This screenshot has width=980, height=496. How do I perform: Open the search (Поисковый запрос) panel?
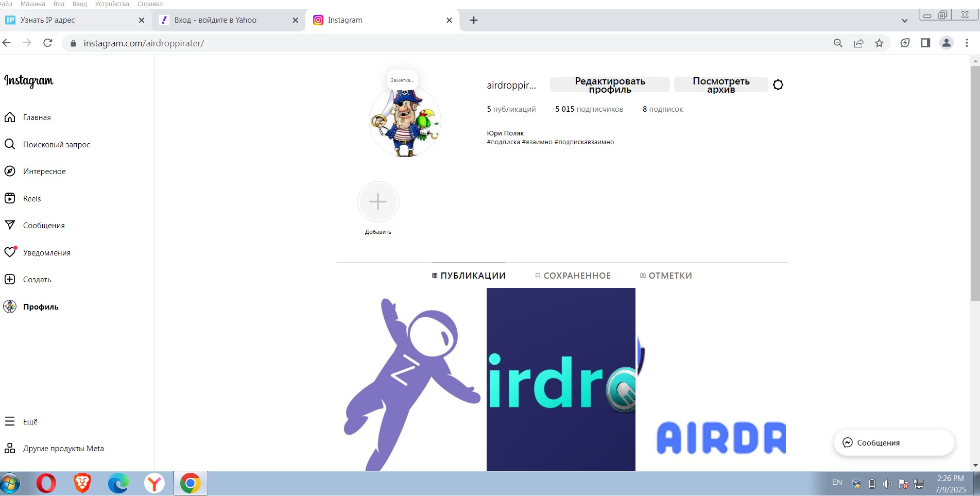(x=56, y=145)
